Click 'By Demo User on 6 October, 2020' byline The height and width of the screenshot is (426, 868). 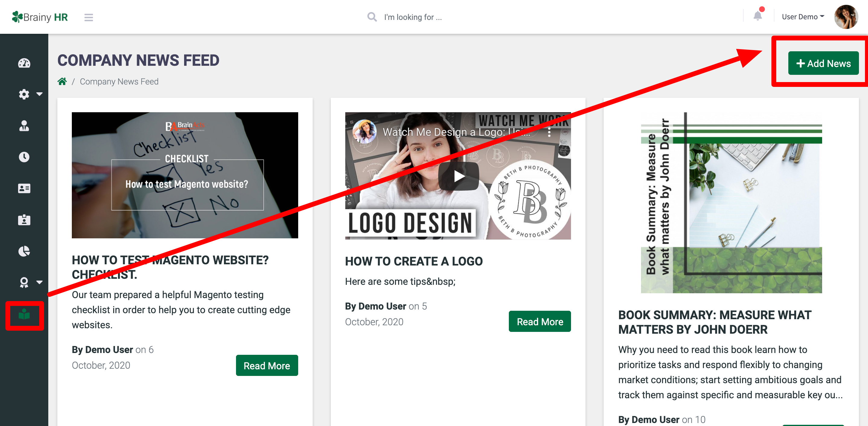[113, 357]
